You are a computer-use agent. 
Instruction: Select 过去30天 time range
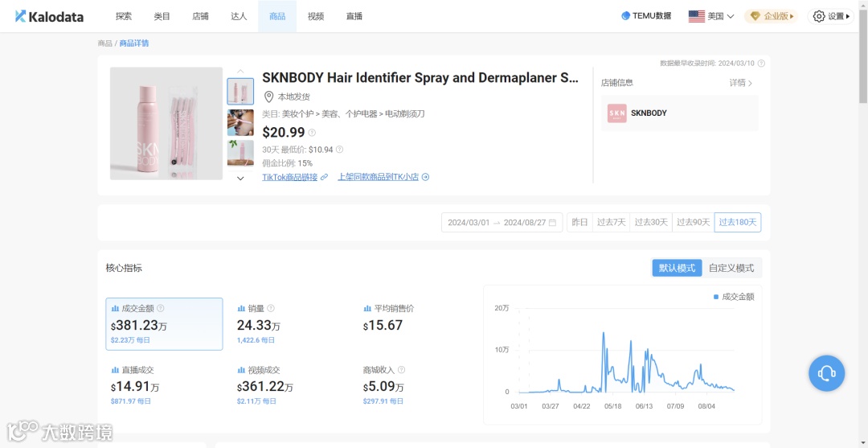[x=651, y=222]
